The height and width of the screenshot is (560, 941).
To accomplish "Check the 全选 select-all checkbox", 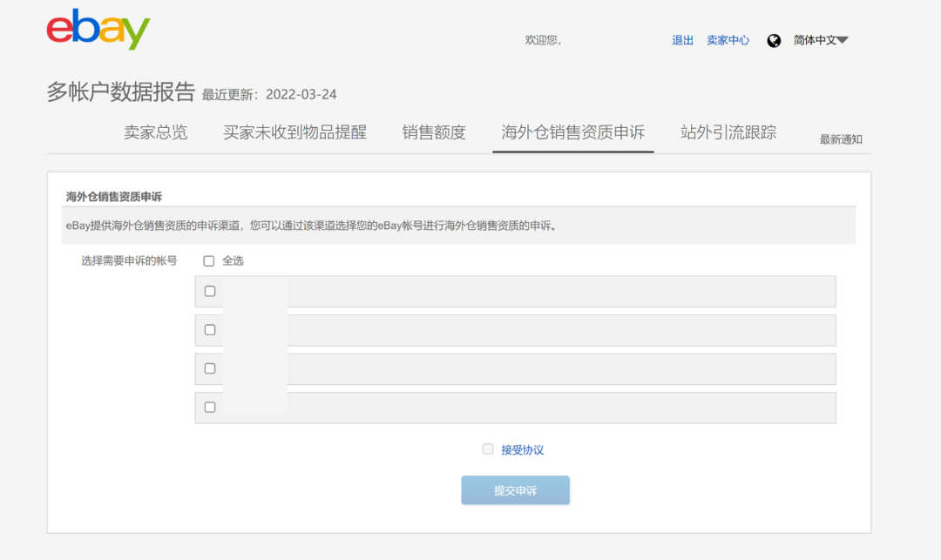I will tap(209, 260).
